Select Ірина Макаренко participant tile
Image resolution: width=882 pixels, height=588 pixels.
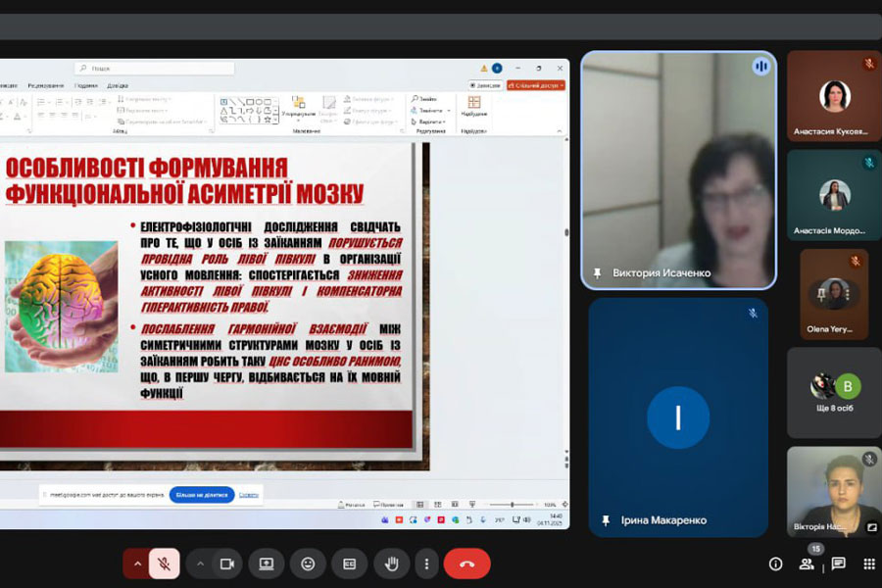coord(677,417)
